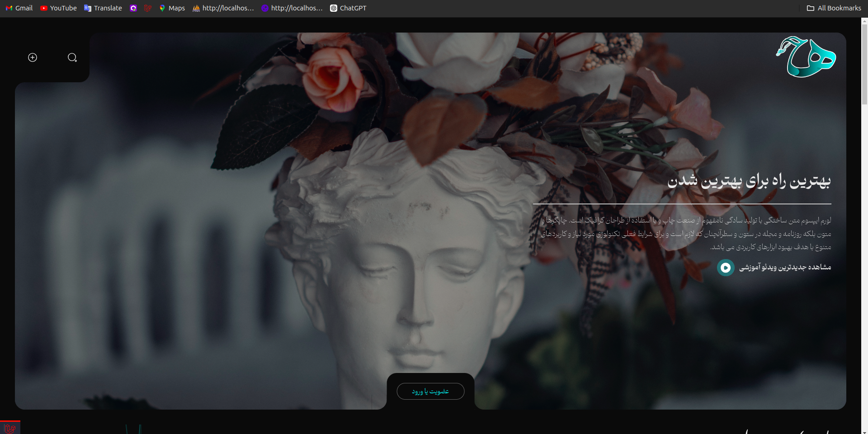This screenshot has width=868, height=434.
Task: Open the Translate bookmark
Action: (x=103, y=8)
